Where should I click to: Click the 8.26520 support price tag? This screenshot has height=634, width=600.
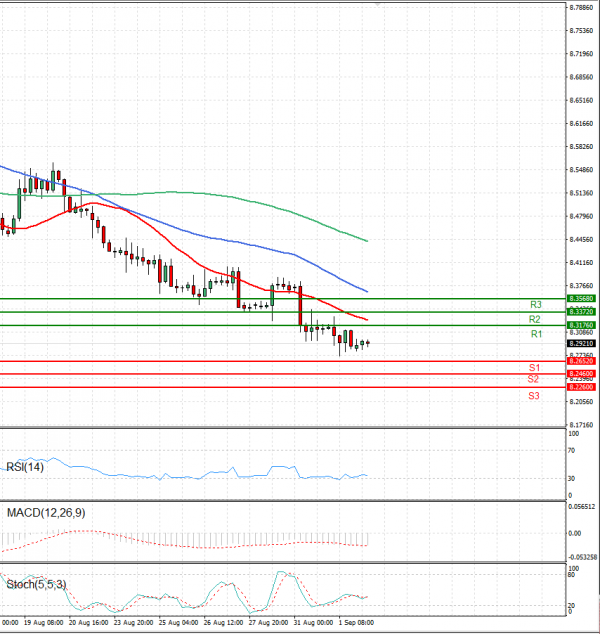click(581, 361)
